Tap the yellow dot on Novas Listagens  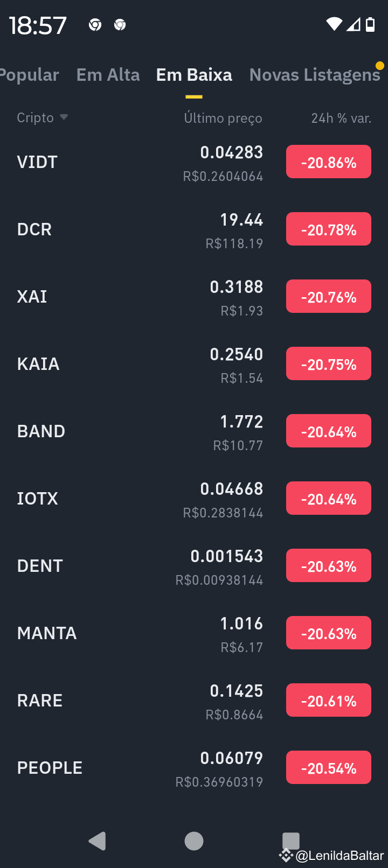pyautogui.click(x=380, y=66)
